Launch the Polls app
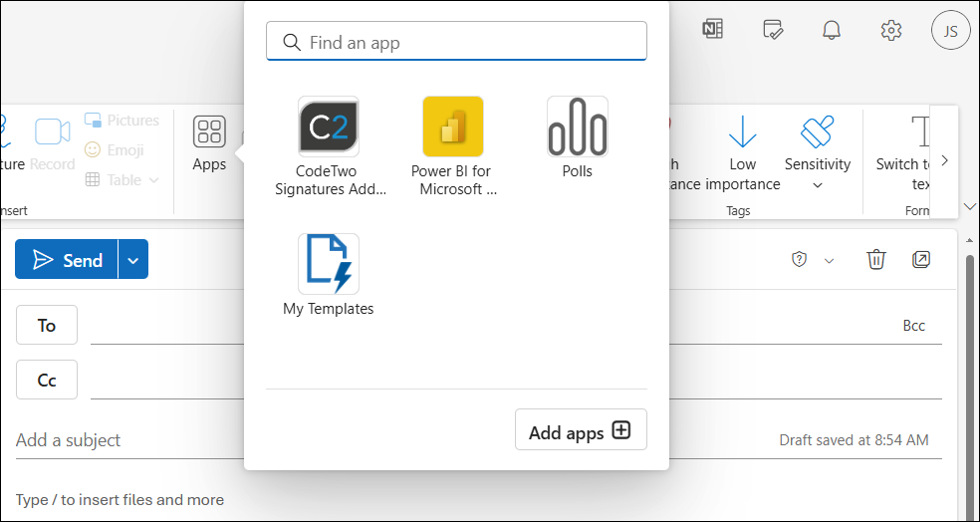 click(577, 137)
